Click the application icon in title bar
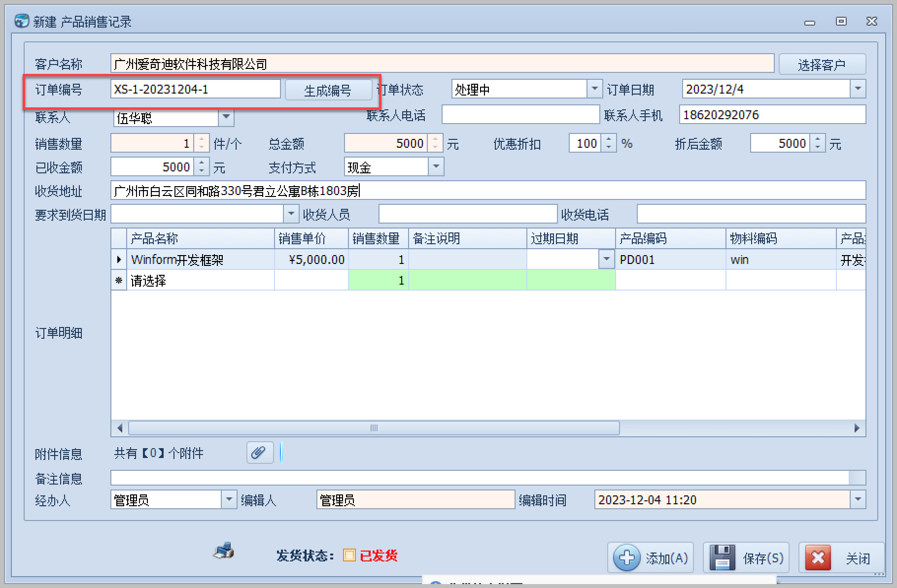 point(22,21)
